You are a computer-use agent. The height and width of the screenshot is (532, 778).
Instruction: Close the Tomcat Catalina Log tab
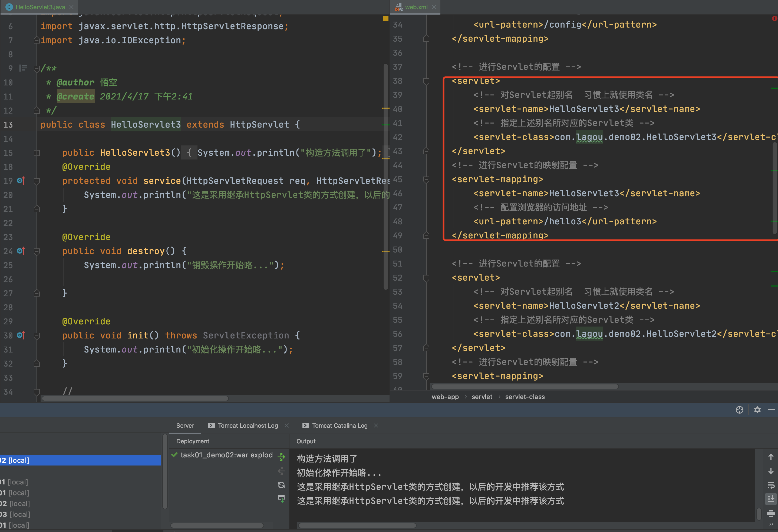[x=376, y=425]
